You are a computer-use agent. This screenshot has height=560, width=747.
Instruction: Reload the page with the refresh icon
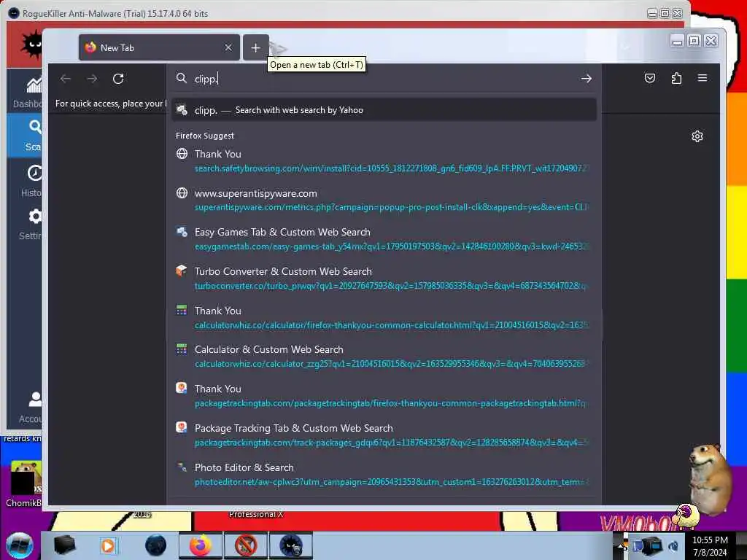coord(118,79)
